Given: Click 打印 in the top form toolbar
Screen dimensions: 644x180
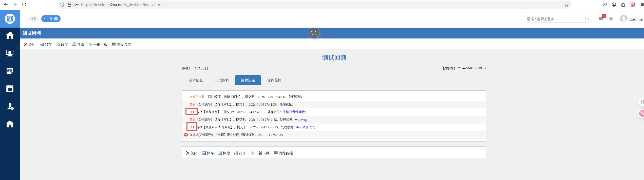Looking at the screenshot, I should [x=78, y=45].
